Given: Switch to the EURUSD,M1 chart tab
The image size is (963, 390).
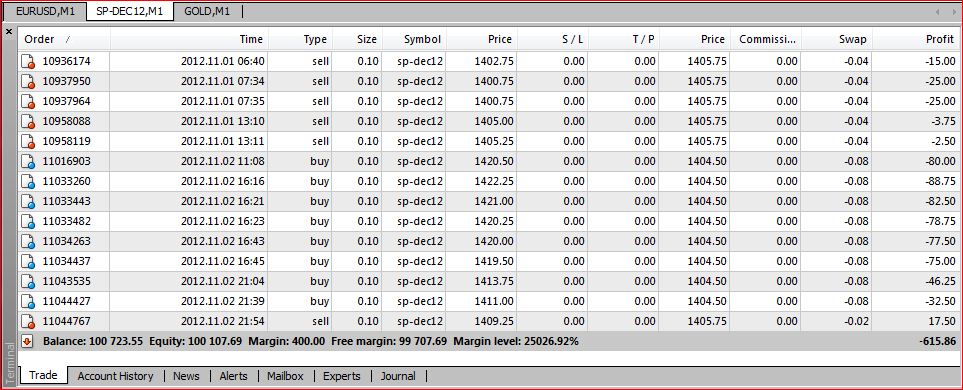Looking at the screenshot, I should [45, 11].
